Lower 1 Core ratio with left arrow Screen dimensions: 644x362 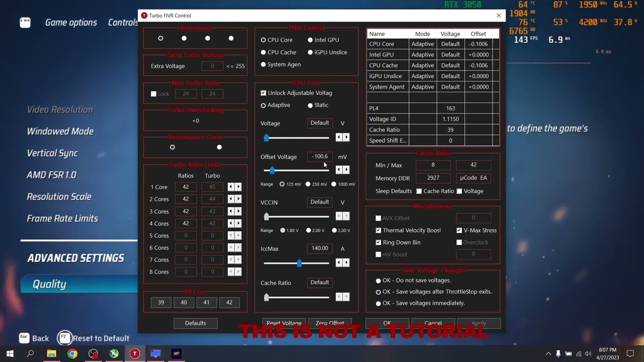tap(231, 187)
